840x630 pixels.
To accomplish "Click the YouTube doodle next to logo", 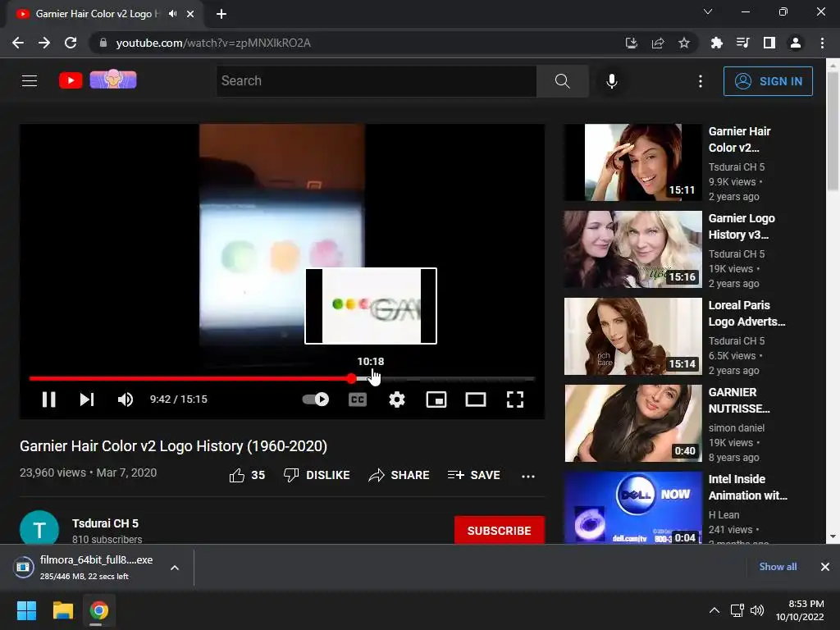I will point(113,80).
